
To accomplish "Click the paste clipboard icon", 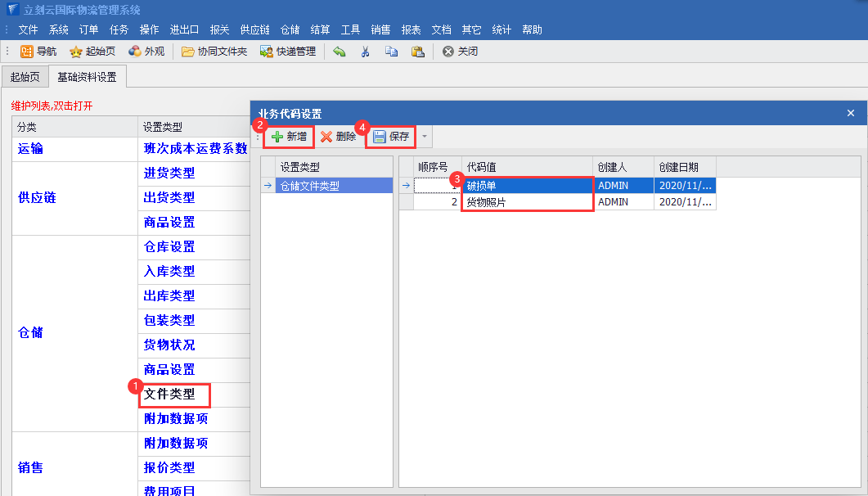I will click(x=417, y=52).
